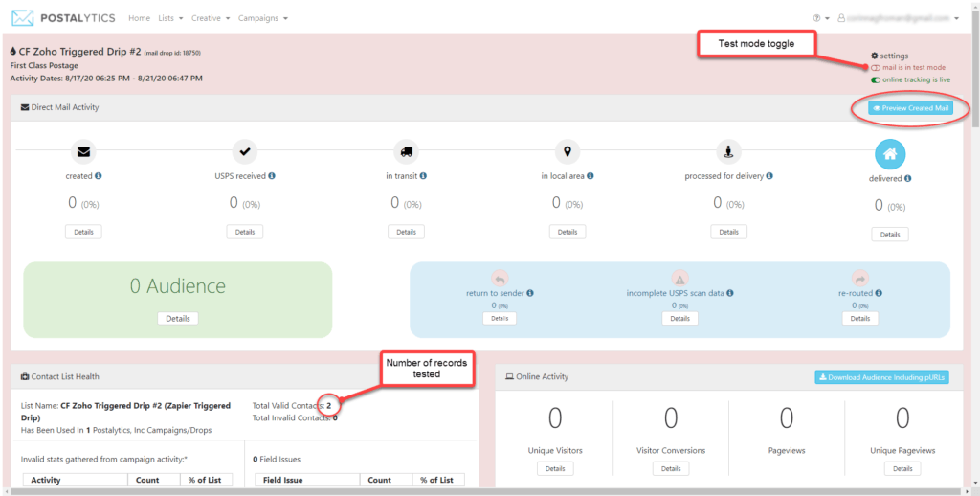The image size is (980, 496).
Task: Open Details under in transit
Action: click(406, 232)
